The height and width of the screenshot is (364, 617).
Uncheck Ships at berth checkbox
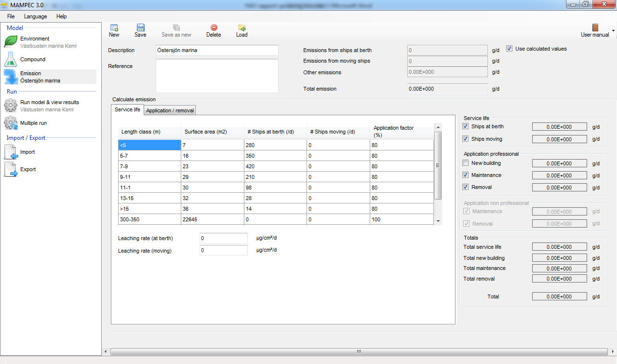[x=465, y=126]
